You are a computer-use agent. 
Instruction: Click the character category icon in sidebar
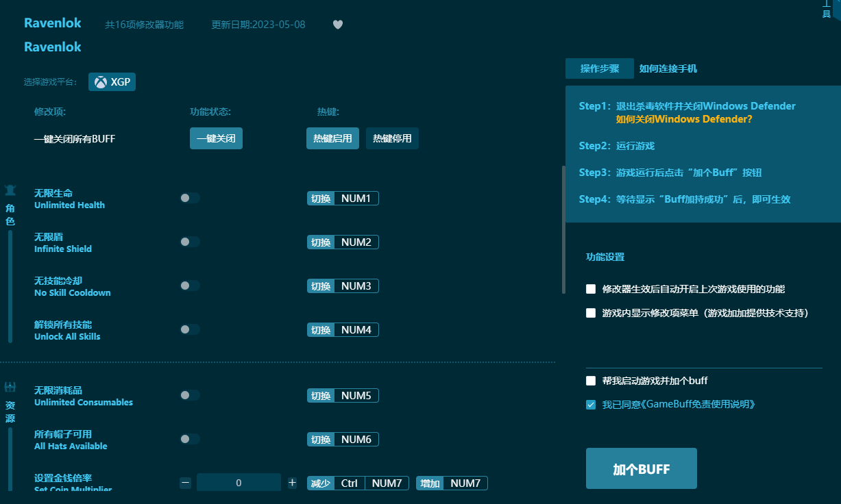tap(10, 190)
